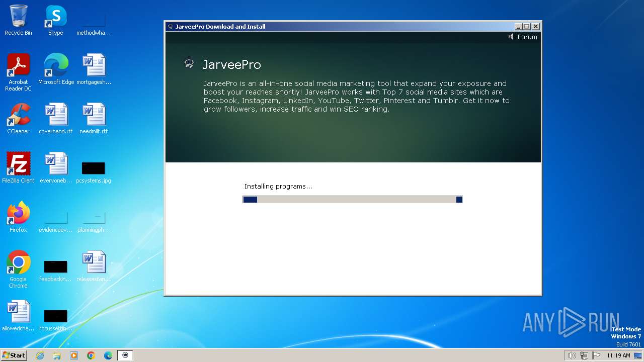This screenshot has width=644, height=362.
Task: Select mortgagesh... Word document icon
Action: click(x=94, y=69)
